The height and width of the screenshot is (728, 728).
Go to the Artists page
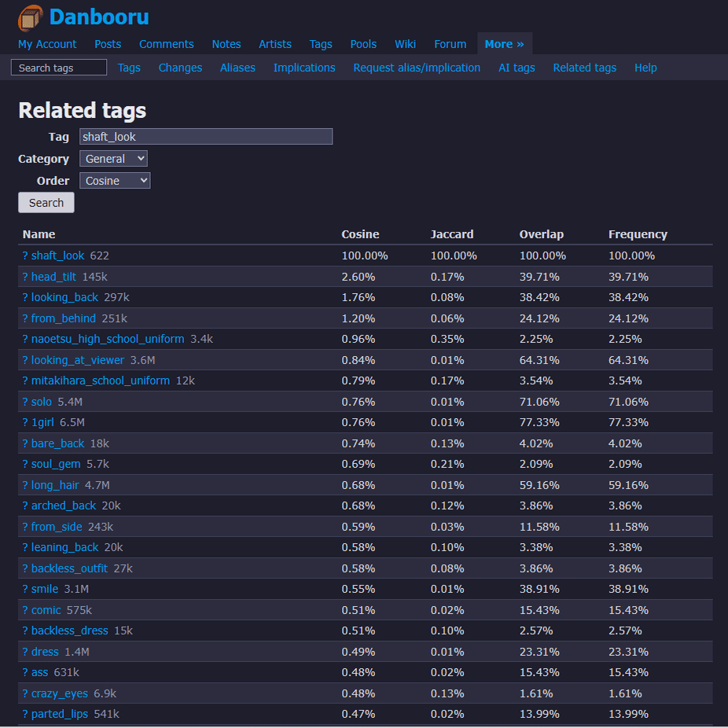point(275,44)
